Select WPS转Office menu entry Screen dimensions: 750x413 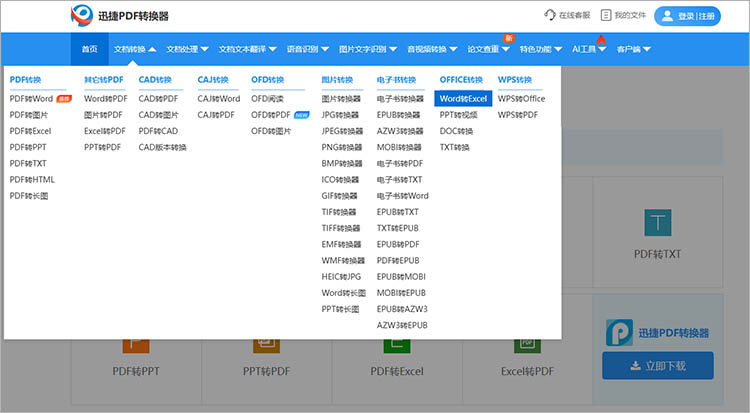point(521,99)
